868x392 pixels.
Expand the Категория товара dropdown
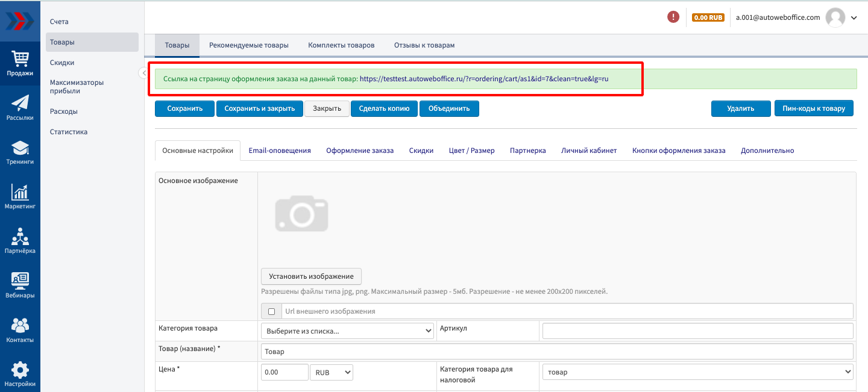(x=347, y=331)
